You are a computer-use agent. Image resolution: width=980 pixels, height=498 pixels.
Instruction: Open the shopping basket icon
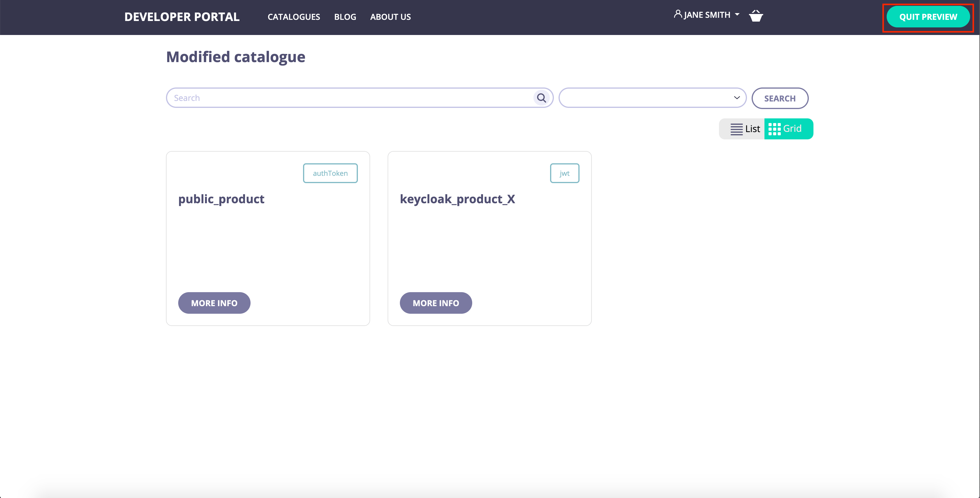click(756, 15)
